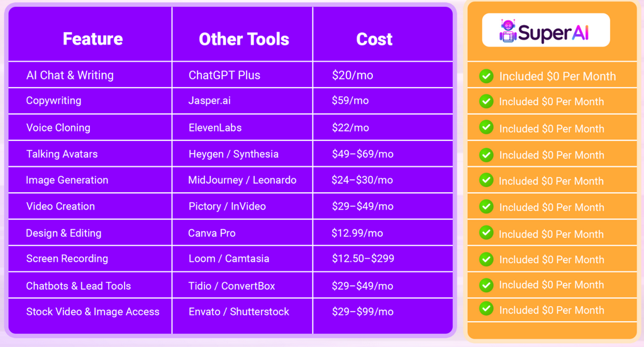Click the green checkmark in Chatbots row
This screenshot has width=644, height=347.
486,285
